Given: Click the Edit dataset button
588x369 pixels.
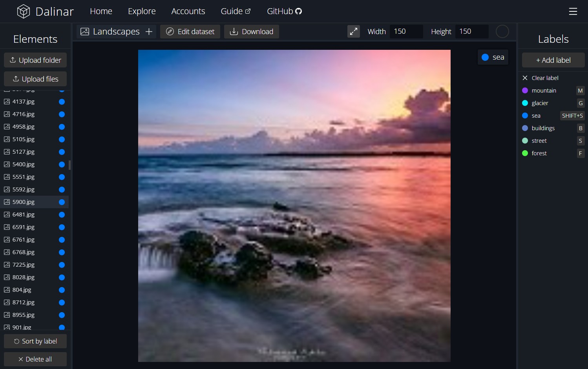Looking at the screenshot, I should pos(190,31).
